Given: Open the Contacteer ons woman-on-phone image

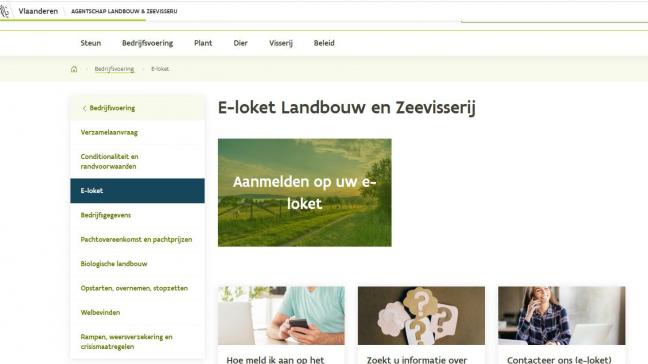Looking at the screenshot, I should click(562, 316).
